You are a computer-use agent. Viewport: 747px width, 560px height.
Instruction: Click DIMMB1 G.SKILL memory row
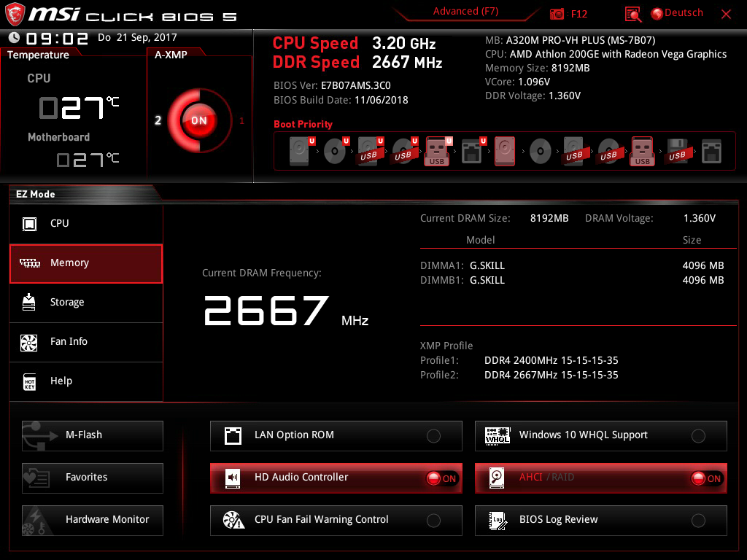click(572, 281)
